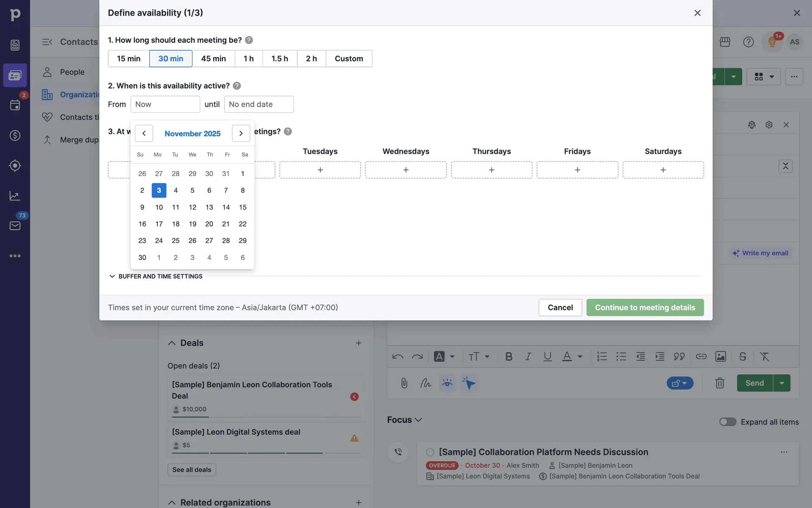
Task: Delete the email draft with trash icon
Action: (719, 383)
